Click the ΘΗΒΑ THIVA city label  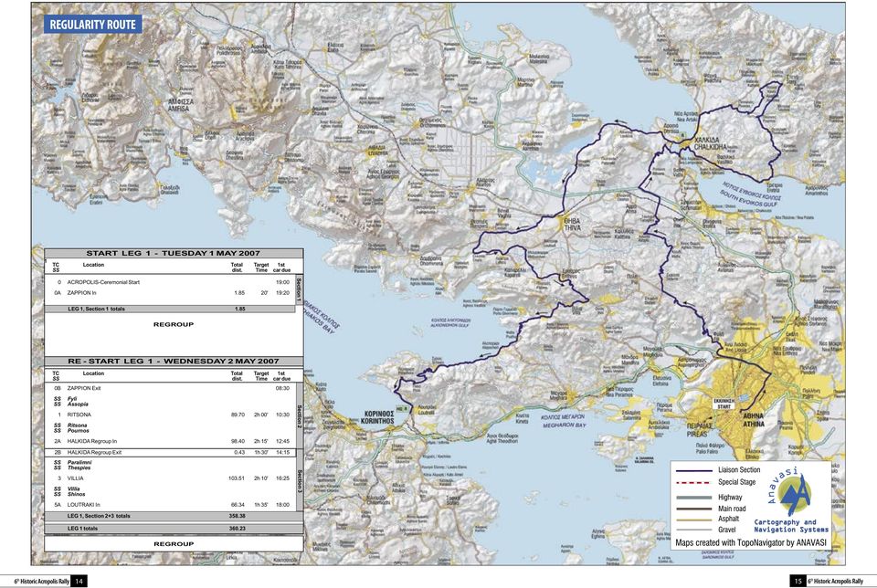click(x=572, y=225)
